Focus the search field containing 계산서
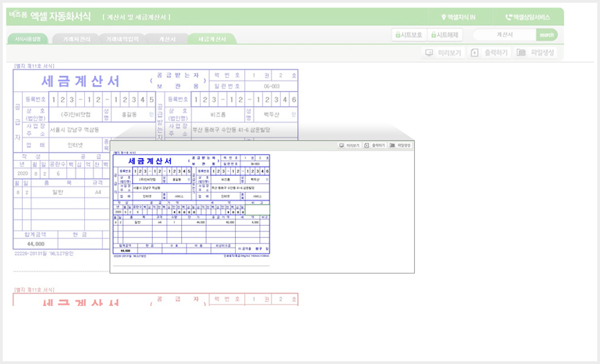 (505, 35)
